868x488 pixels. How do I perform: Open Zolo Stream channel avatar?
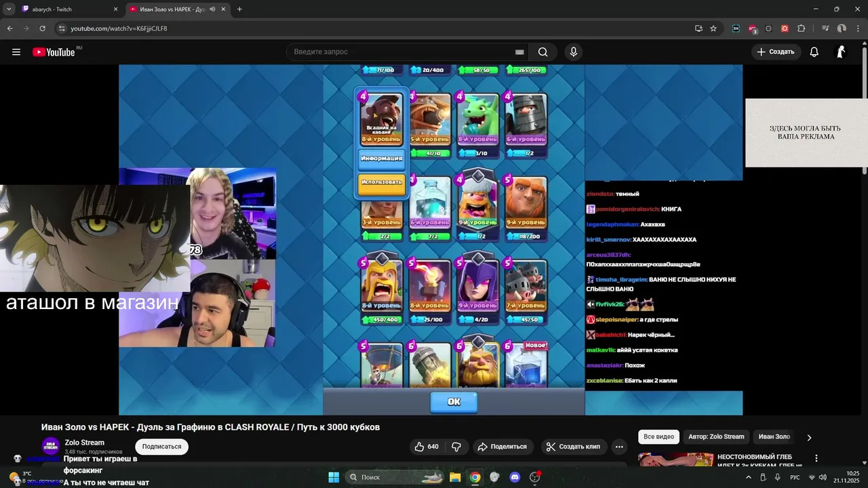click(50, 447)
